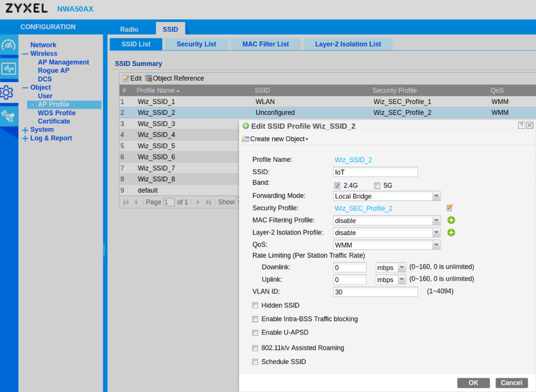Open DCS in sidebar

45,79
